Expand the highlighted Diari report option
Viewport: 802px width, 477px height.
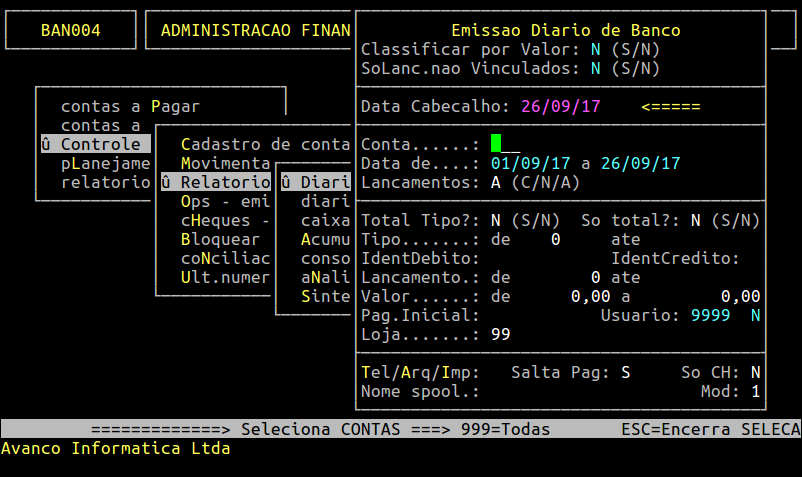pyautogui.click(x=315, y=183)
